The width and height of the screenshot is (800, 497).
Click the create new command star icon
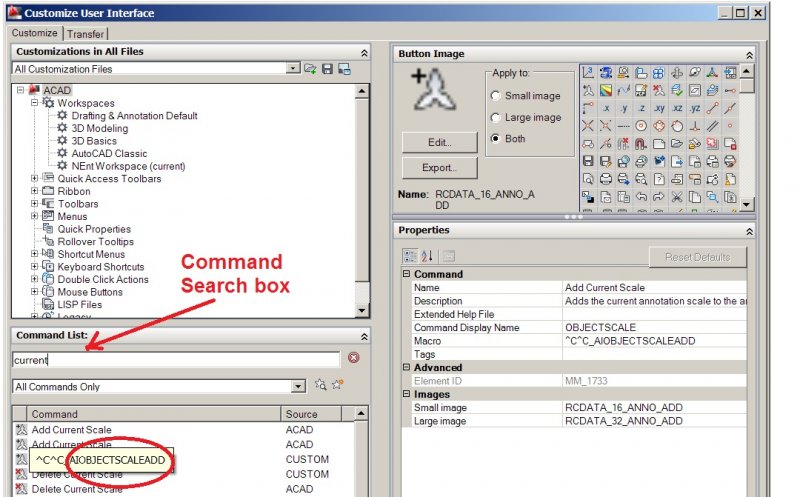coord(338,384)
